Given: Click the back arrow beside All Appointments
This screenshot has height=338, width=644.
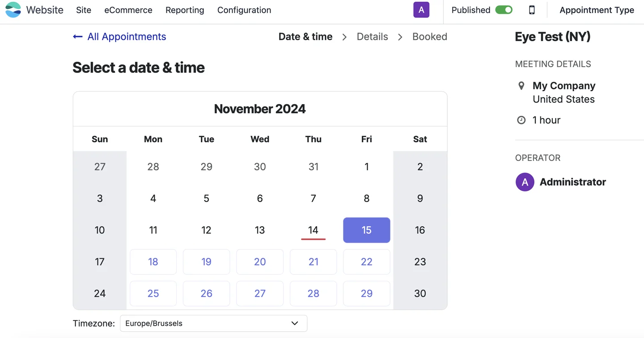Looking at the screenshot, I should coord(78,37).
